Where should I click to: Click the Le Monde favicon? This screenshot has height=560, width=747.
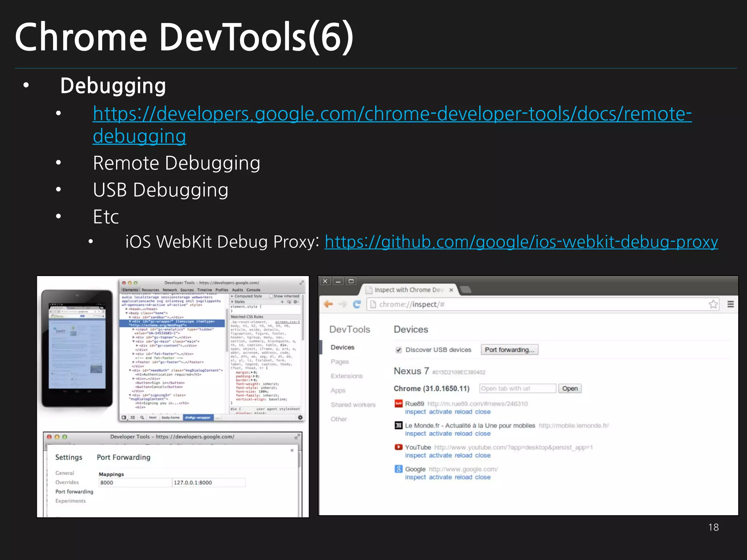click(x=399, y=425)
